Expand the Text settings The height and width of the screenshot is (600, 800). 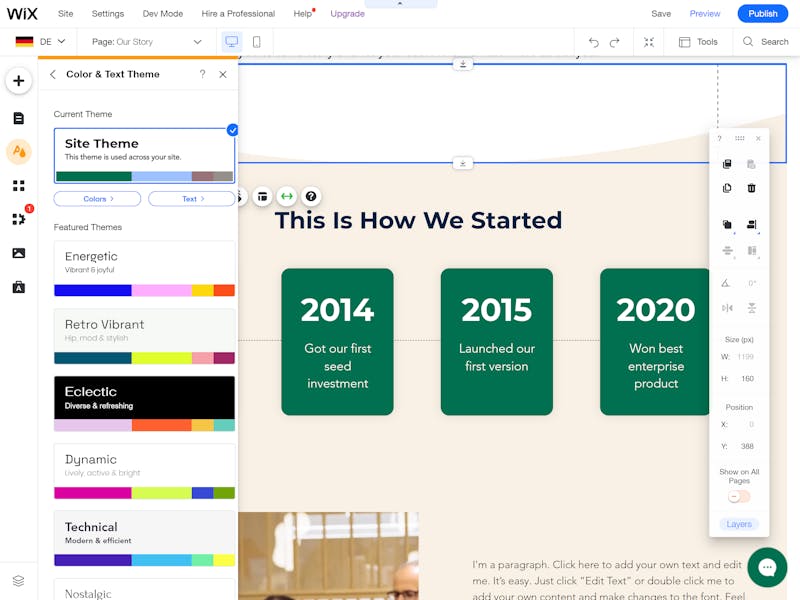(192, 199)
